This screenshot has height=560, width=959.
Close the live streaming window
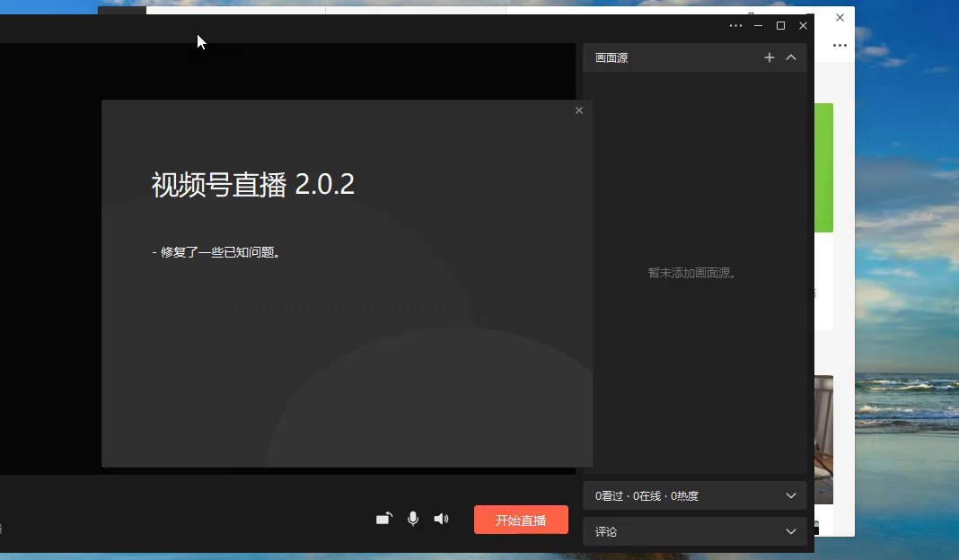803,26
